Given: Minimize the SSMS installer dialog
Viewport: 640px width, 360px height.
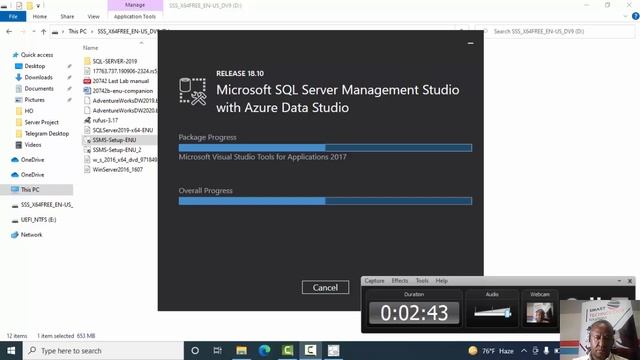Looking at the screenshot, I should 471,43.
